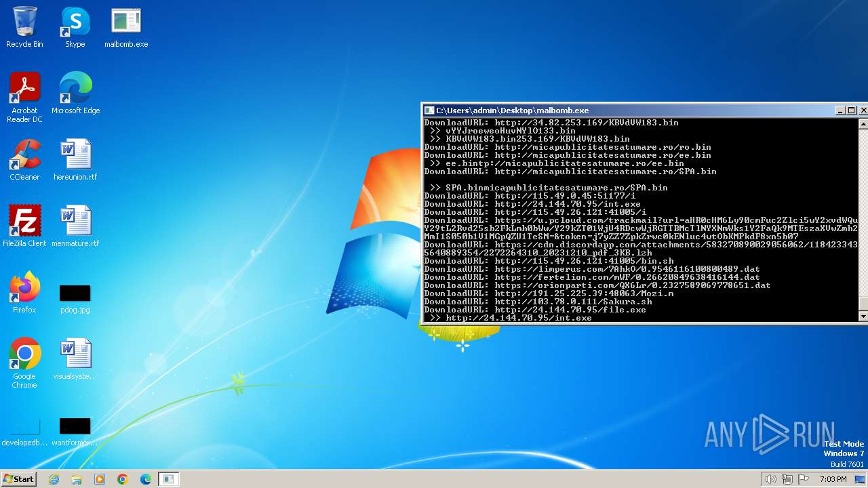Select the wantformer... desktop file
The width and height of the screenshot is (868, 488).
(75, 432)
